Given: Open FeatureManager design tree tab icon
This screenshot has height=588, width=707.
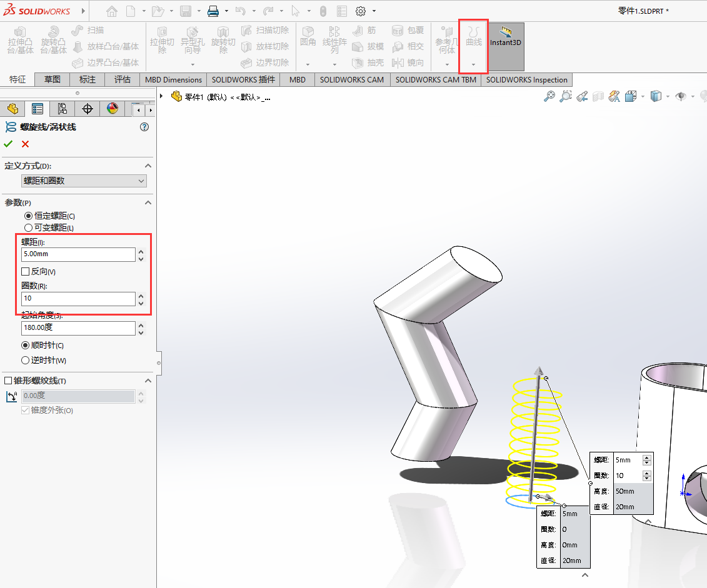Looking at the screenshot, I should tap(13, 109).
